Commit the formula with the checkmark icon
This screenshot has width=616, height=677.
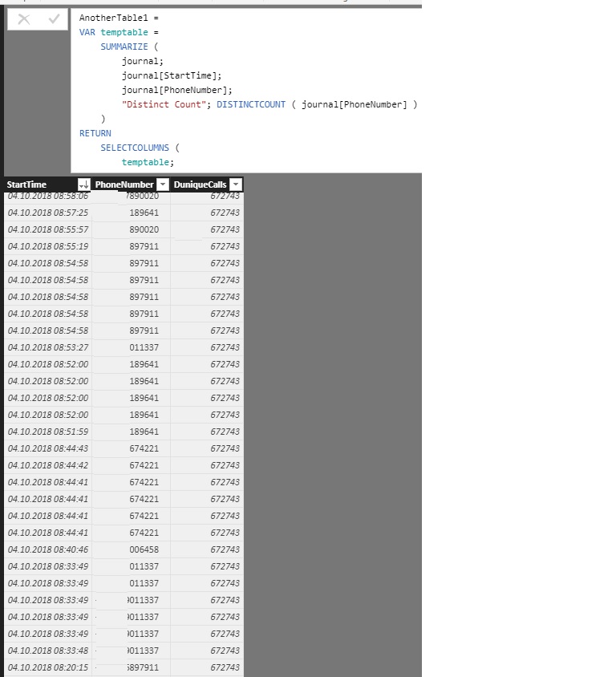tap(54, 19)
